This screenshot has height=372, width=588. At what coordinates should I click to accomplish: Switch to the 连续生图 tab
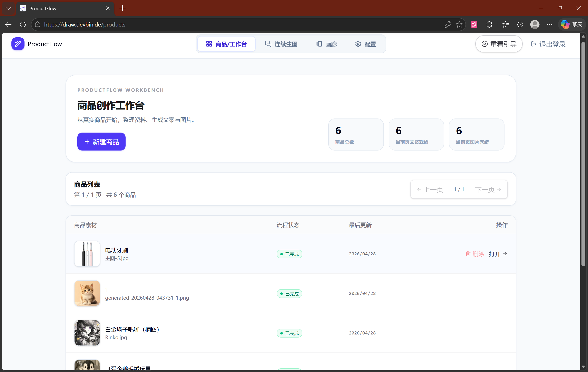[281, 44]
